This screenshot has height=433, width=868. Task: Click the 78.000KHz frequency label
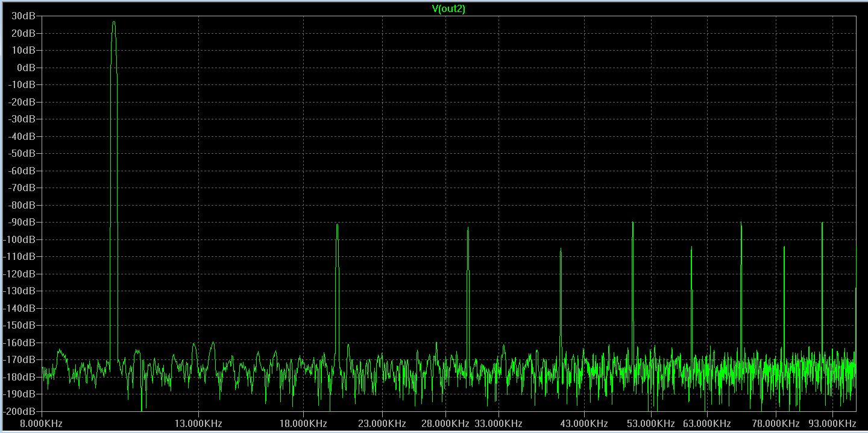click(776, 423)
